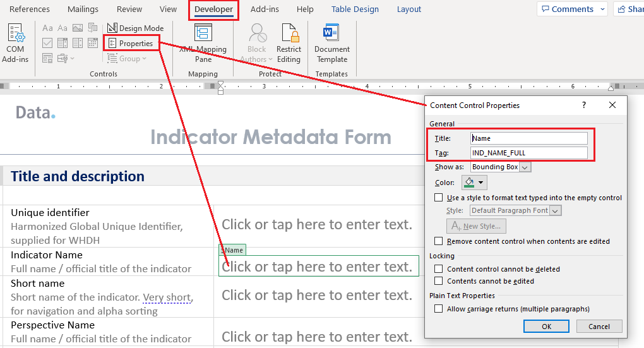Screen dimensions: 644x348
Task: Switch to References tab
Action: 30,9
